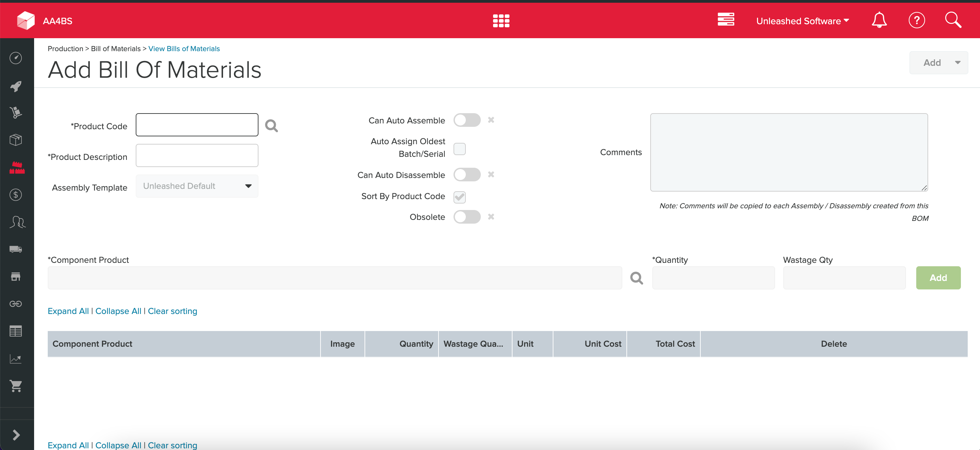This screenshot has height=450, width=980.
Task: Click 'Bill of Materials' breadcrumb text
Action: [116, 49]
